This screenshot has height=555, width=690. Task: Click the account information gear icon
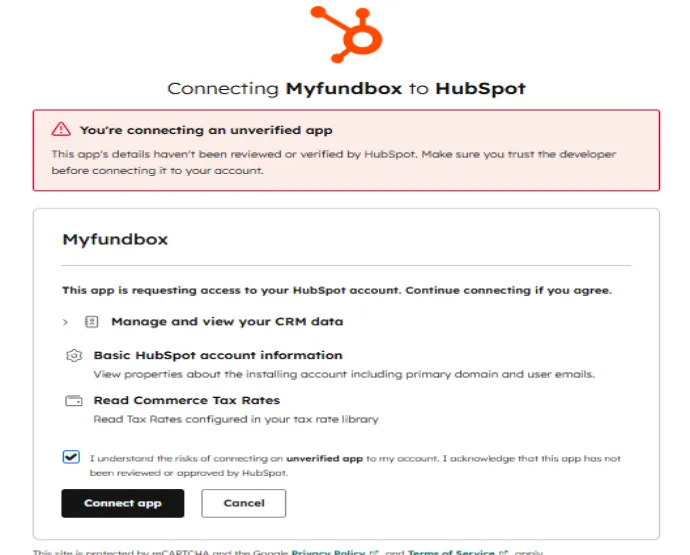click(74, 355)
